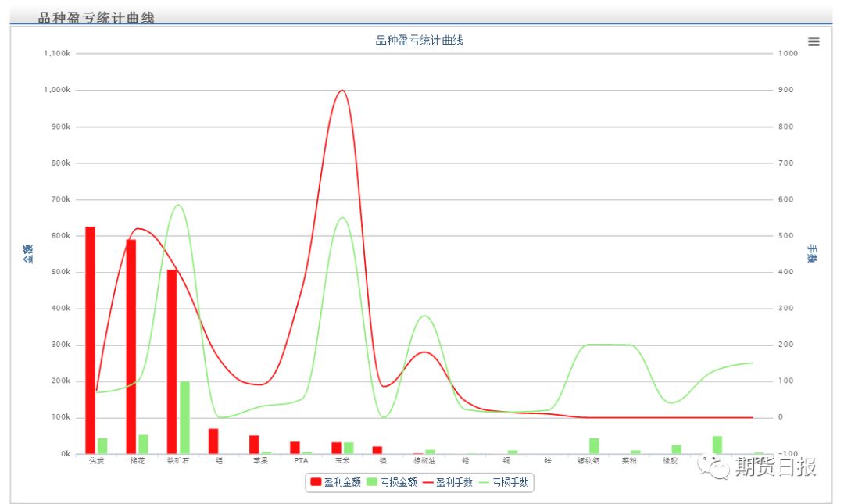844x504 pixels.
Task: Click the red line peak above 玉米
Action: point(342,91)
